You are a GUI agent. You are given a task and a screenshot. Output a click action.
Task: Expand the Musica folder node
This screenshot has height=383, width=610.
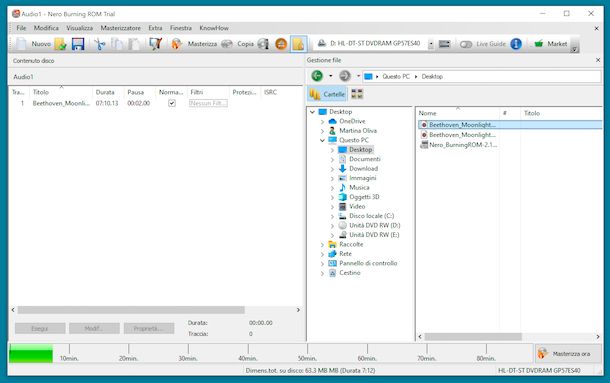[x=332, y=188]
